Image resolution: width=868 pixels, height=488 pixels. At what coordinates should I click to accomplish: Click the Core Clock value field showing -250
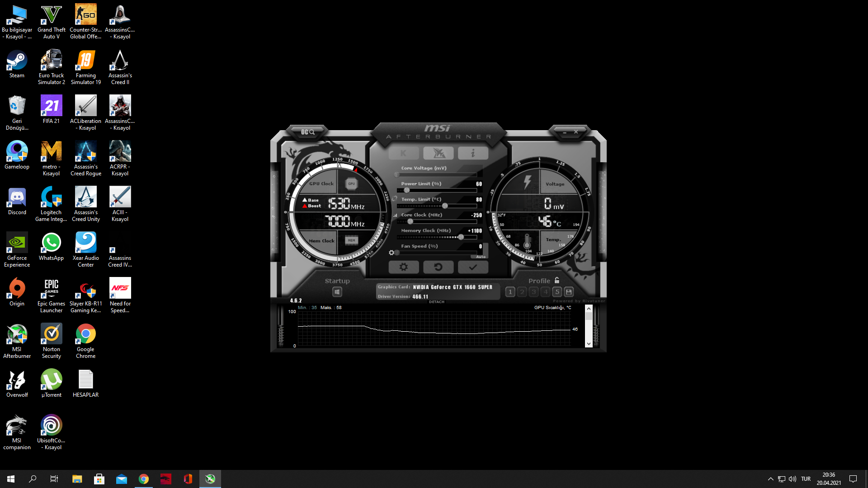476,215
